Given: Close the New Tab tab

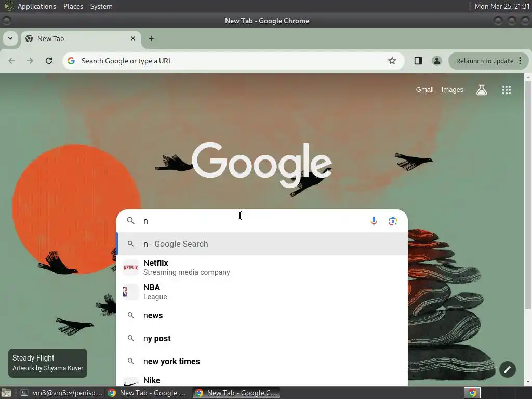Looking at the screenshot, I should [x=133, y=38].
